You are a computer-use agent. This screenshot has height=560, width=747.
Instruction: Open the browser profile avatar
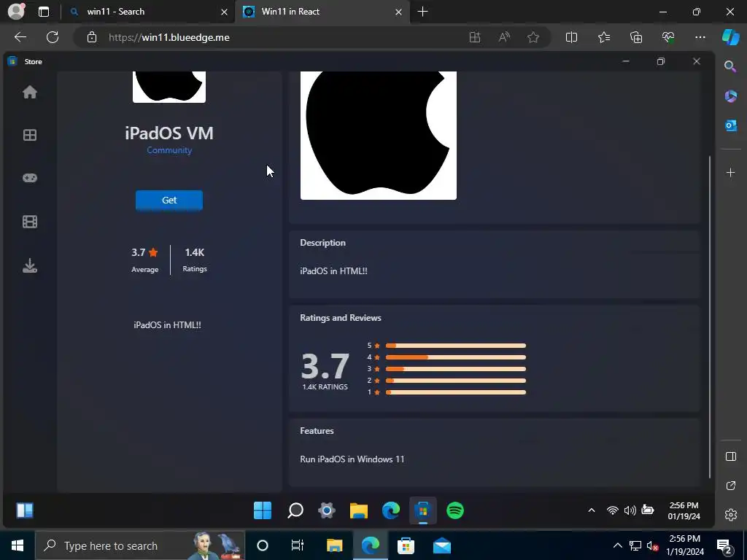point(17,12)
